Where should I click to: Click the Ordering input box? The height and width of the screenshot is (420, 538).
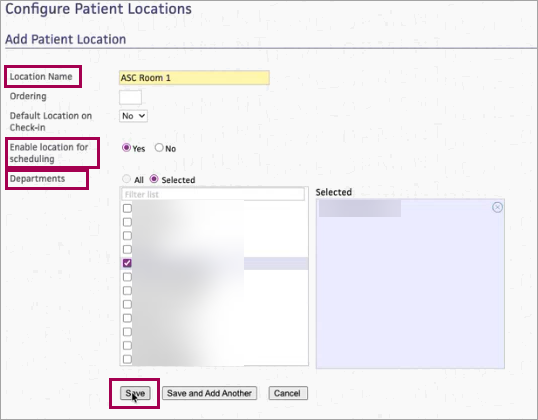[130, 97]
